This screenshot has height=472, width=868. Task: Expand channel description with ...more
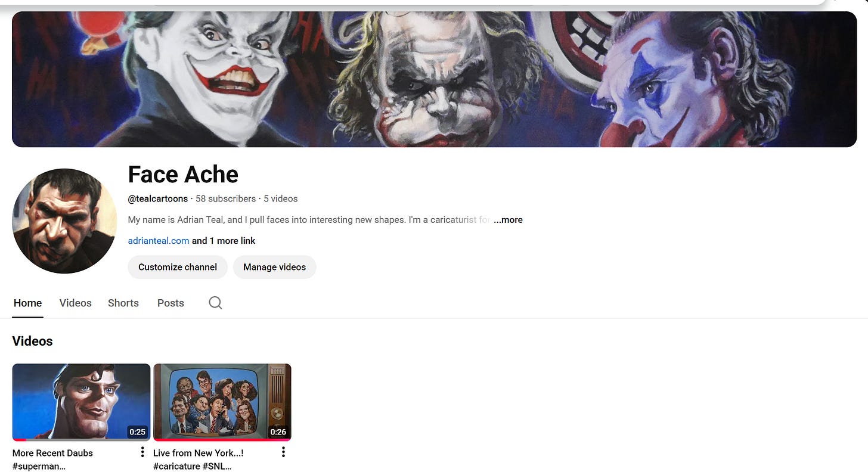pos(508,220)
